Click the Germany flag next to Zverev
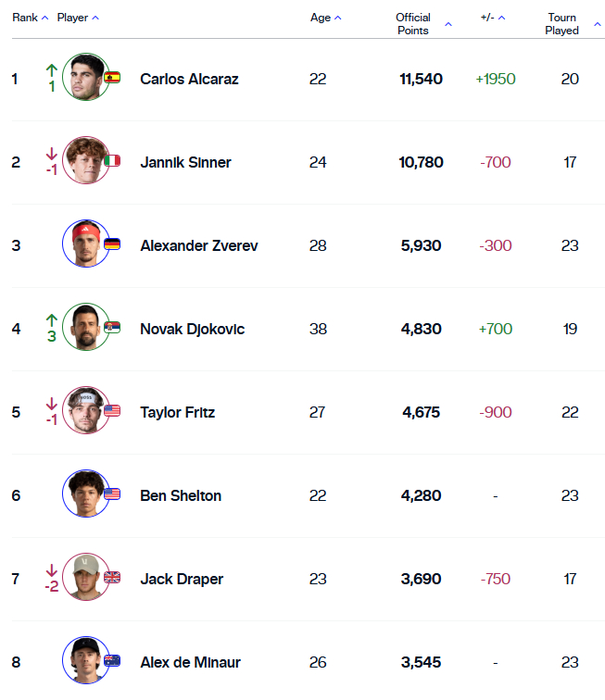This screenshot has width=605, height=700. (x=112, y=244)
